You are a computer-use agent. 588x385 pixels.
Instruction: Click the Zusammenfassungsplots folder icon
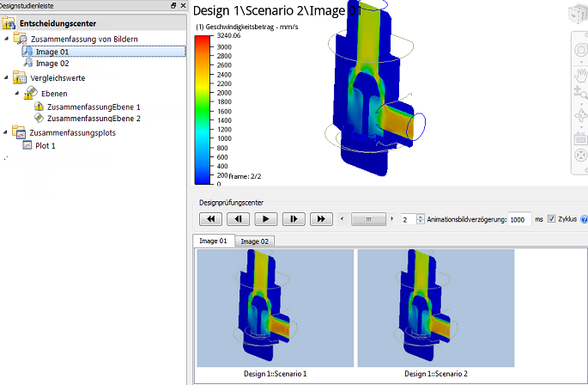[x=19, y=132]
